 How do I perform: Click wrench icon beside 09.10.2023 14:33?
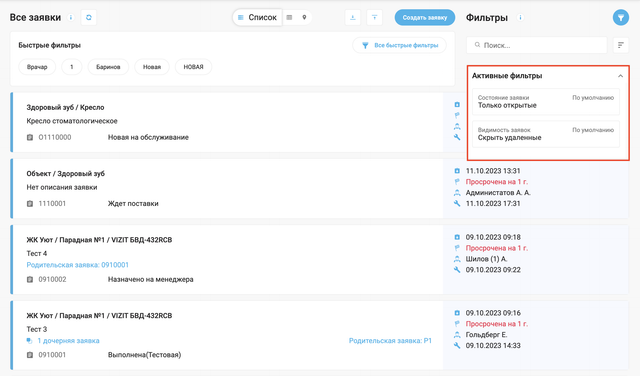coord(457,345)
